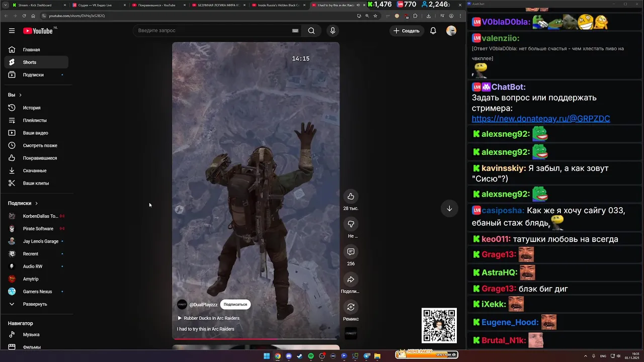Open Recrent subscription channel
644x362 pixels.
(x=36, y=254)
